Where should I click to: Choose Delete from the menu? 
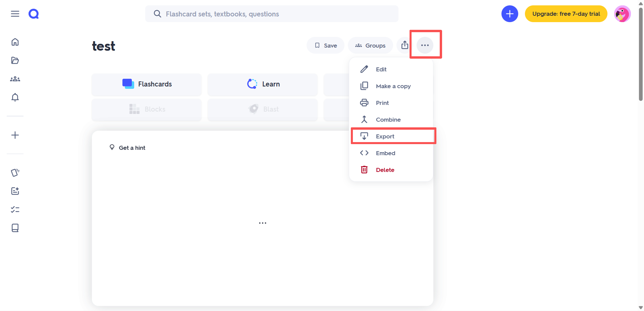391,170
